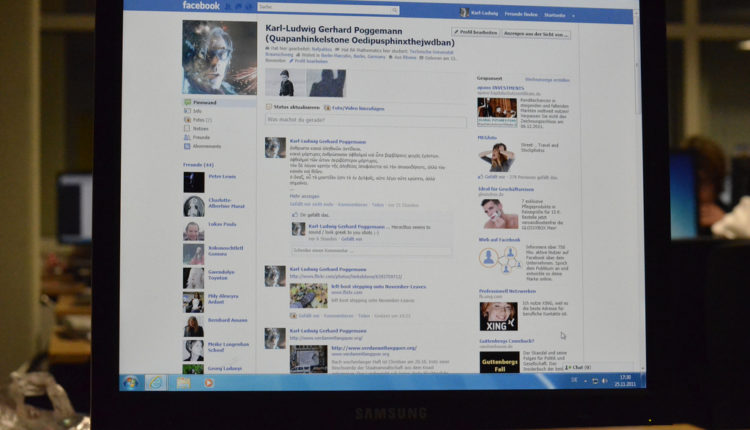Open the Windows Start button

tap(131, 383)
